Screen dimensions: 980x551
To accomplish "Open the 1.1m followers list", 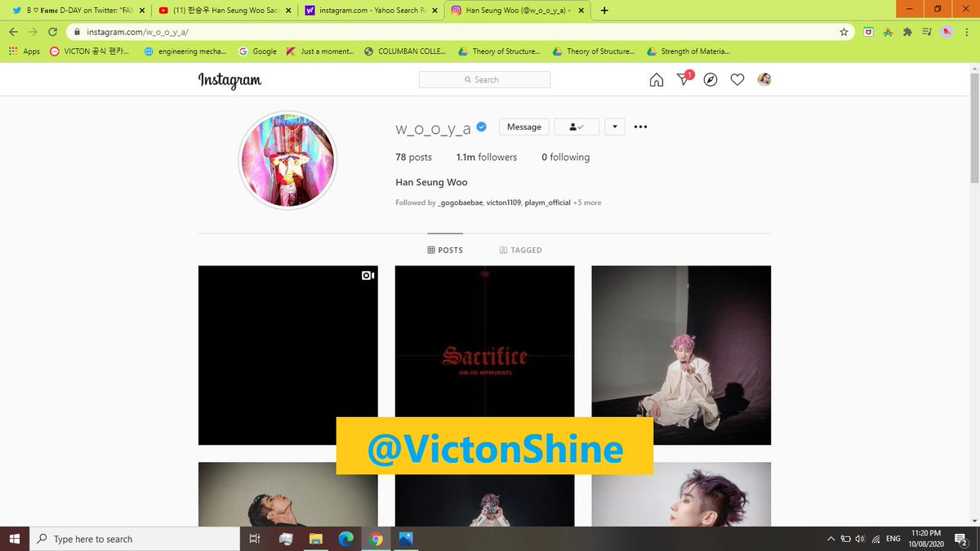I will point(487,157).
